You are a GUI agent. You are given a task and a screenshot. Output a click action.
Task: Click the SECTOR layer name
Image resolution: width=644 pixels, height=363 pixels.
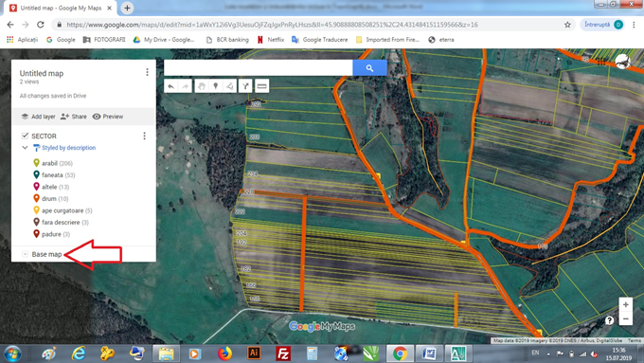tap(44, 136)
